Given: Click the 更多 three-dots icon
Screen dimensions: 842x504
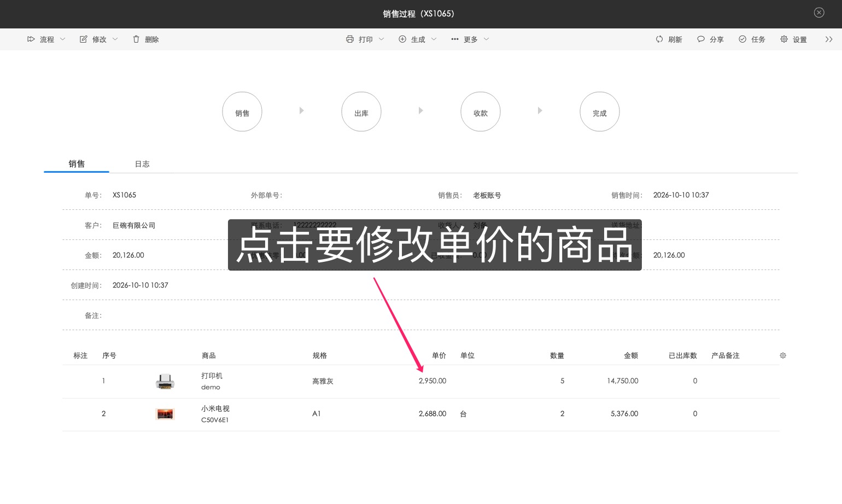Looking at the screenshot, I should (455, 39).
